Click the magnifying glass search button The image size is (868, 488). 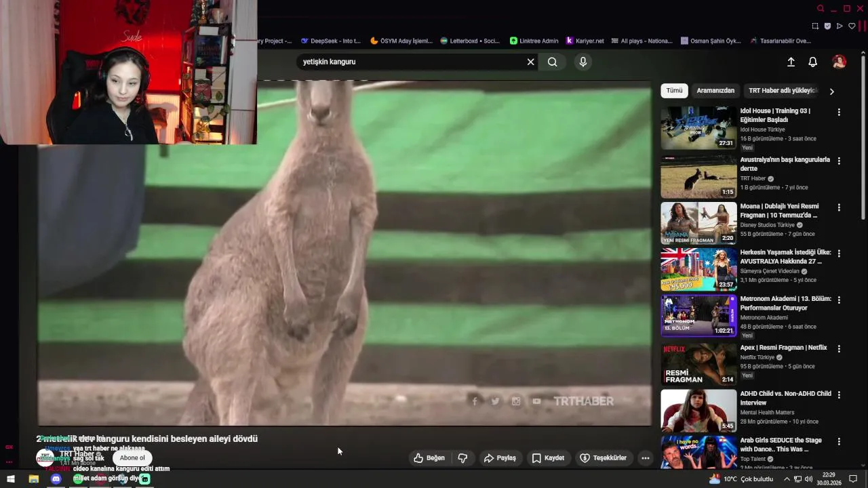(x=553, y=62)
